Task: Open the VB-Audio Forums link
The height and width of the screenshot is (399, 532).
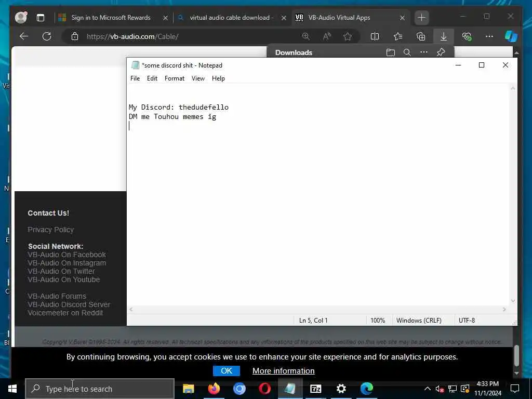Action: [x=57, y=296]
